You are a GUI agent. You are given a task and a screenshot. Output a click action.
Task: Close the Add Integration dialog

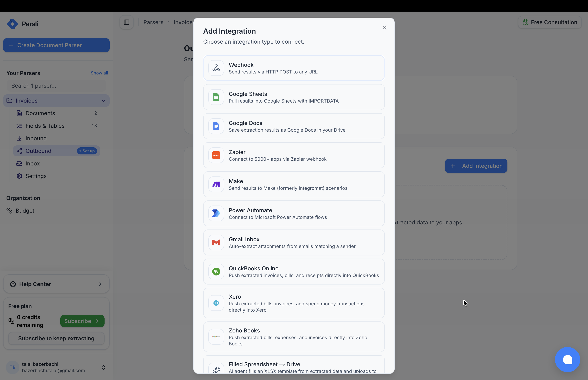point(385,28)
